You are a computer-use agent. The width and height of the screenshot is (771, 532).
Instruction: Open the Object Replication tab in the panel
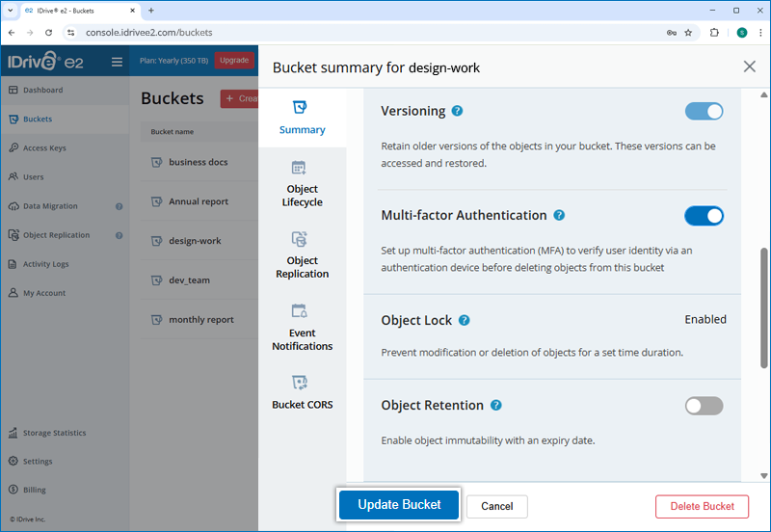click(x=303, y=254)
